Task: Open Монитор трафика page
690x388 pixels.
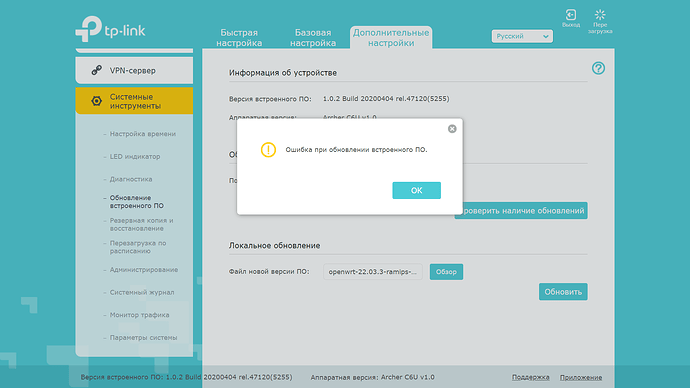Action: point(139,315)
